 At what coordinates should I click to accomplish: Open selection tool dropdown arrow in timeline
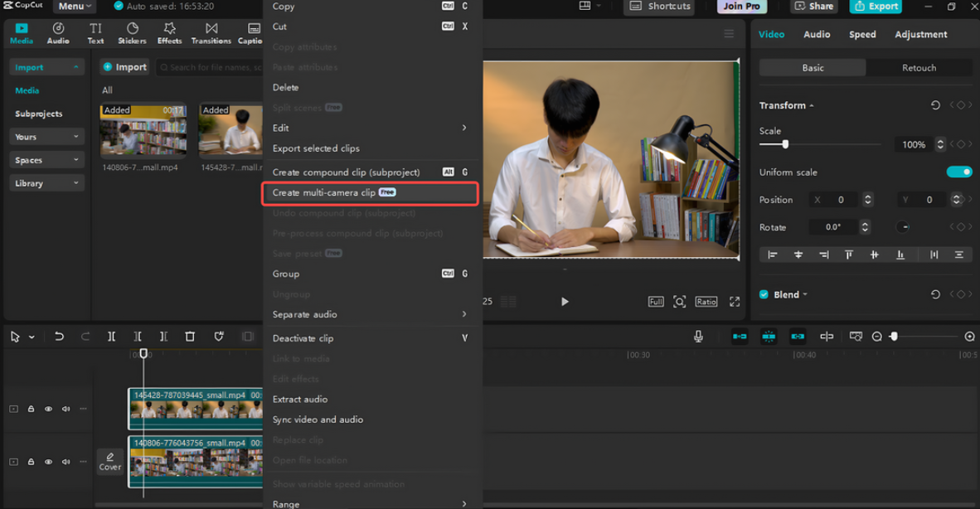click(32, 337)
